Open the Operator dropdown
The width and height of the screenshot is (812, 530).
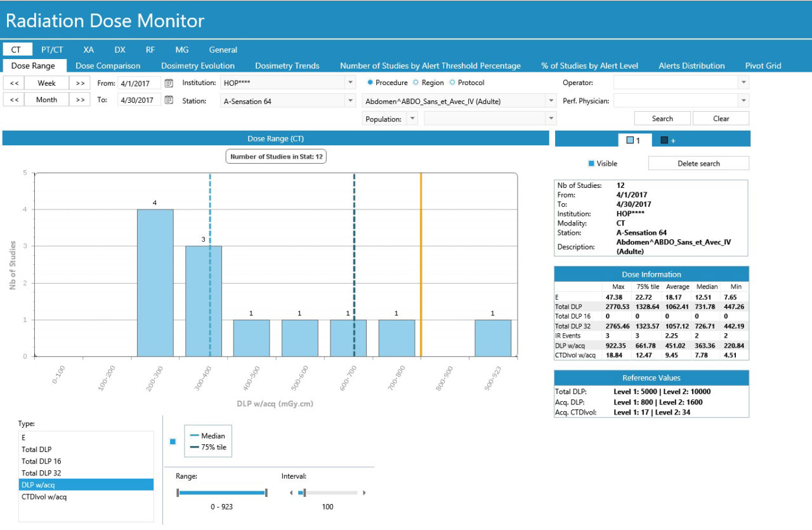[x=743, y=83]
